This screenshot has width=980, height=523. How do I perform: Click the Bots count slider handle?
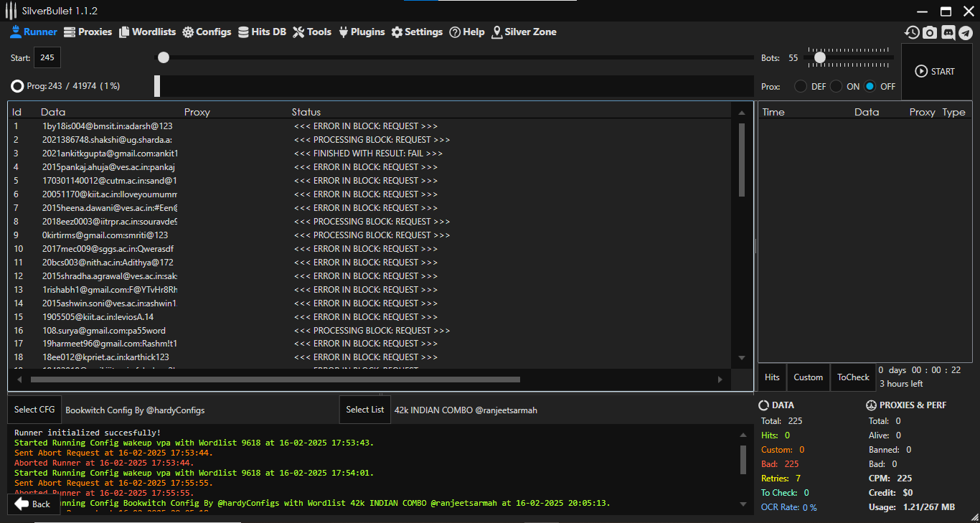(x=819, y=57)
